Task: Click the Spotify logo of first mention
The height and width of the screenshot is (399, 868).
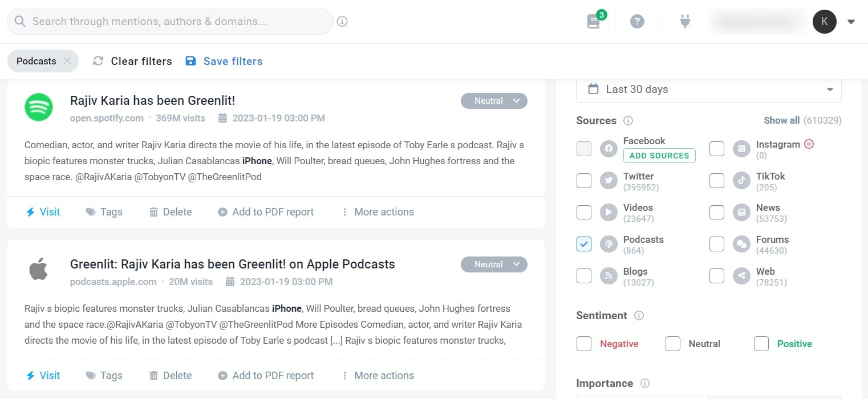Action: 39,107
